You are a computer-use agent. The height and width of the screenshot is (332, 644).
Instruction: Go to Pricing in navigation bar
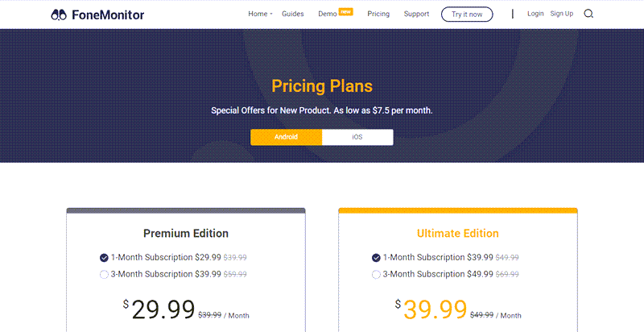click(378, 14)
